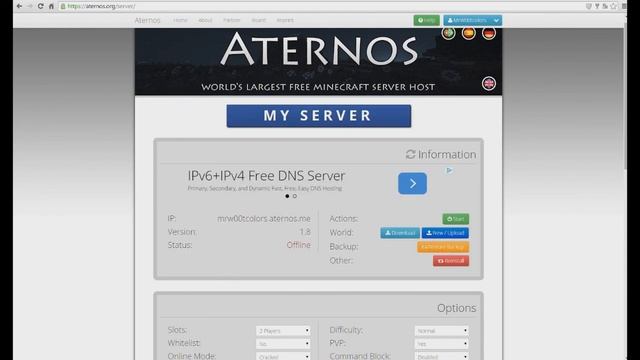The height and width of the screenshot is (360, 640).
Task: Click the green Help button
Action: click(x=427, y=20)
